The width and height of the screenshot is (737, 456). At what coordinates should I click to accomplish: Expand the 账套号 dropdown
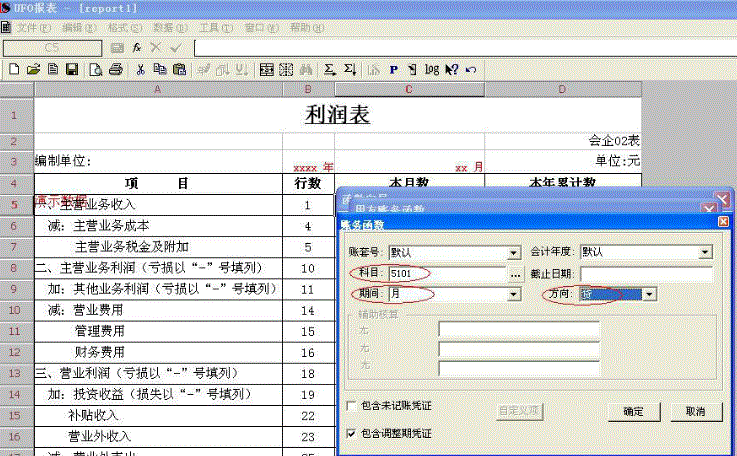[514, 253]
